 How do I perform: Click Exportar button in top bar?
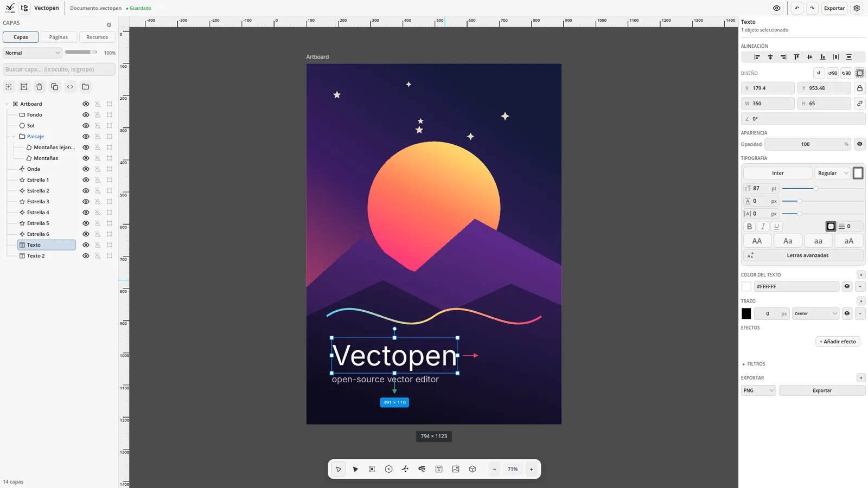click(834, 8)
